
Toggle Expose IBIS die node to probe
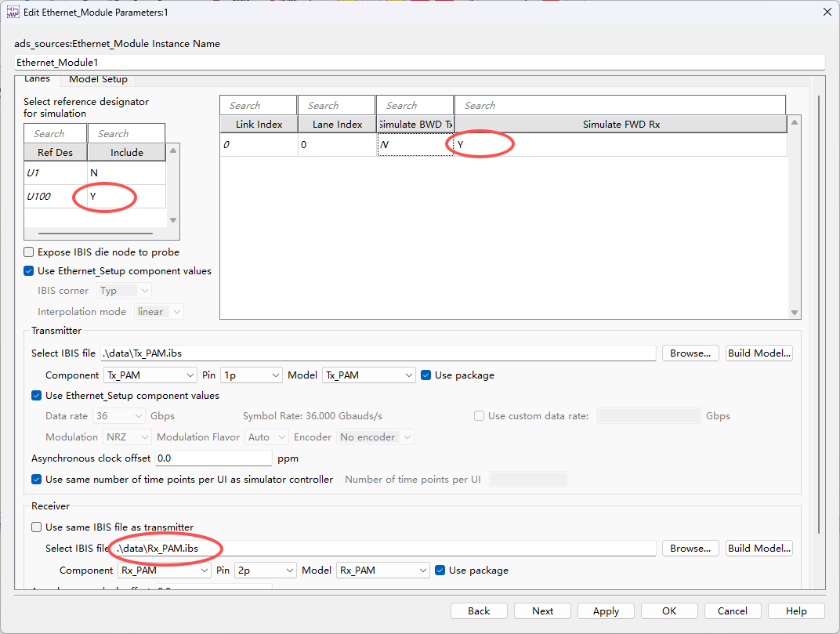point(29,252)
